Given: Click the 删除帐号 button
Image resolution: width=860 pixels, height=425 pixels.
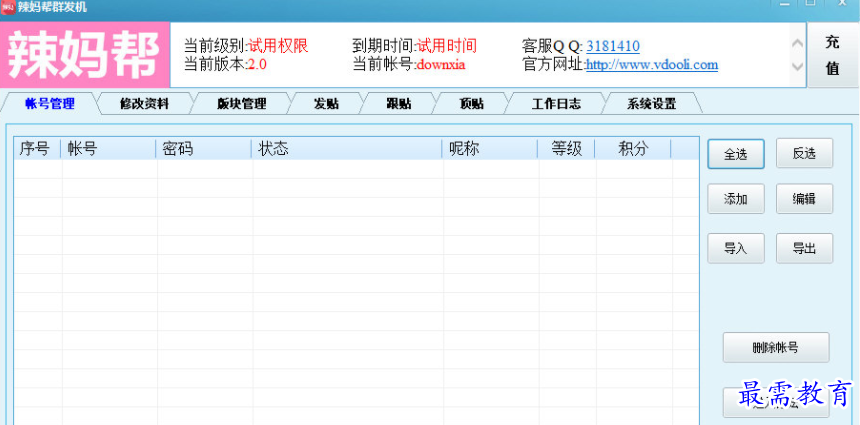Looking at the screenshot, I should (776, 348).
